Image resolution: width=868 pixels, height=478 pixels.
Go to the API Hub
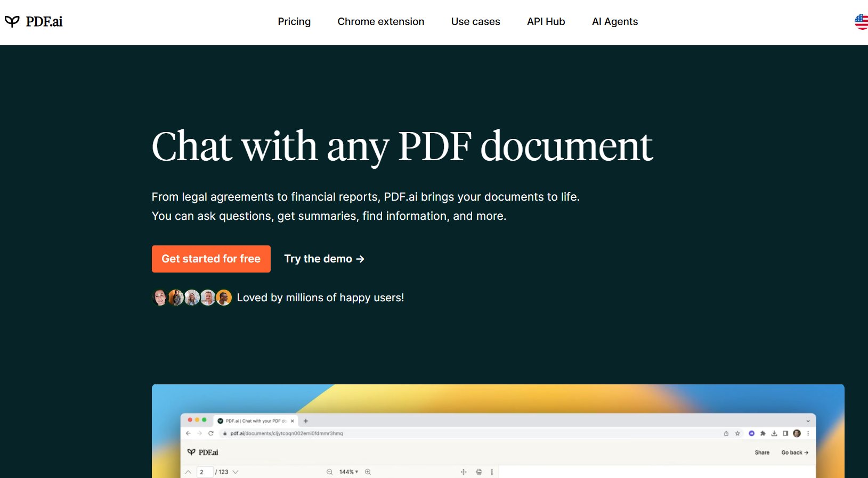[x=546, y=21]
